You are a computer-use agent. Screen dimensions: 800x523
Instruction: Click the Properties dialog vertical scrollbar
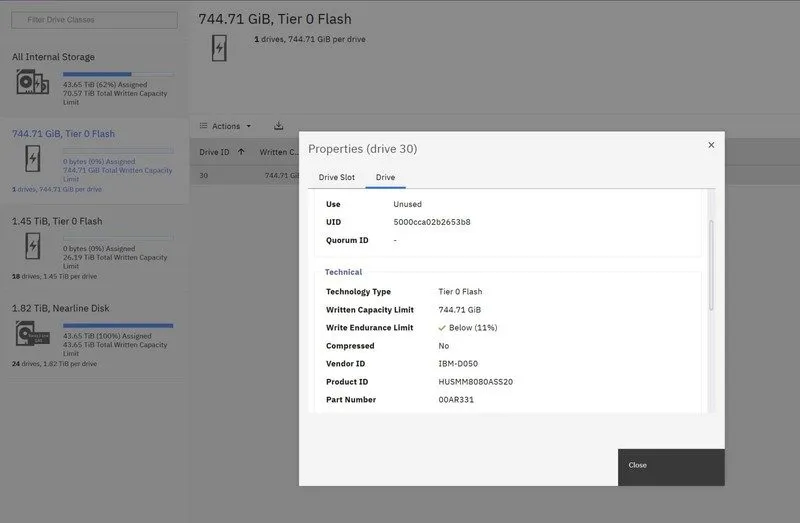[x=711, y=265]
